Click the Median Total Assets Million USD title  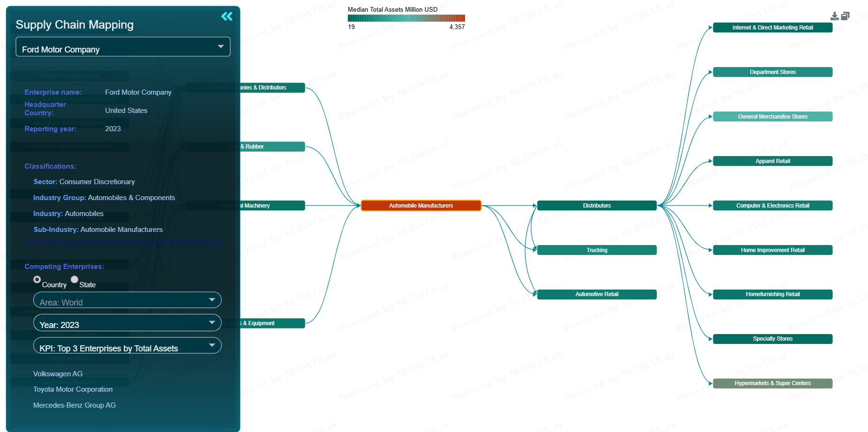(392, 9)
